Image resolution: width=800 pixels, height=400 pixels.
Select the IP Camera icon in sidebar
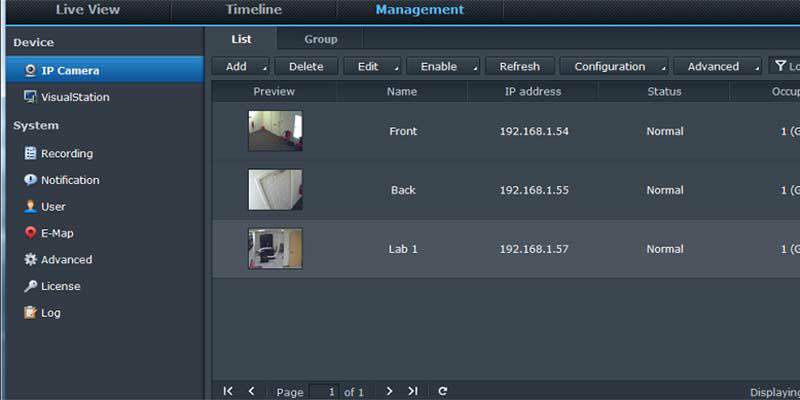pyautogui.click(x=31, y=70)
